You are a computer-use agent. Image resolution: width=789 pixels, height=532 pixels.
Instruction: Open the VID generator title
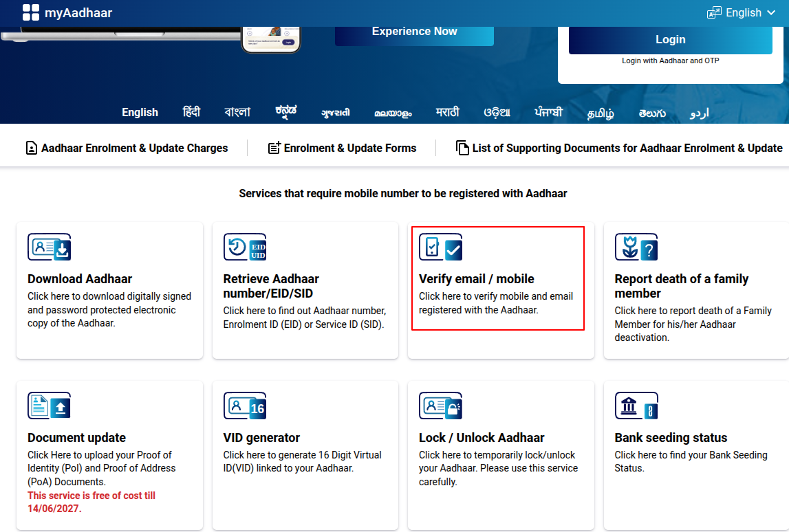261,437
